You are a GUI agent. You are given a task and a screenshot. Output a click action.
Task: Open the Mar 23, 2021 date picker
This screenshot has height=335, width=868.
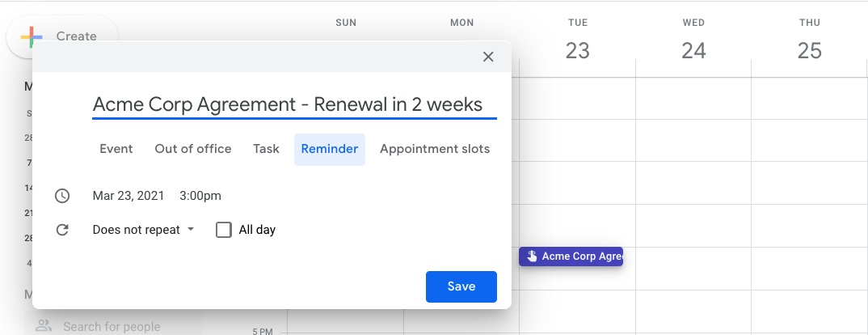click(x=129, y=196)
